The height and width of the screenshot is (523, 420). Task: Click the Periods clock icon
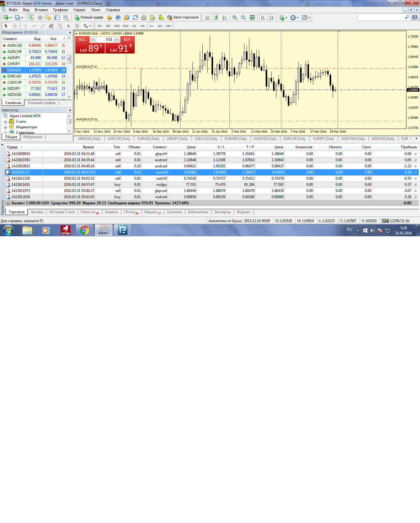click(293, 18)
